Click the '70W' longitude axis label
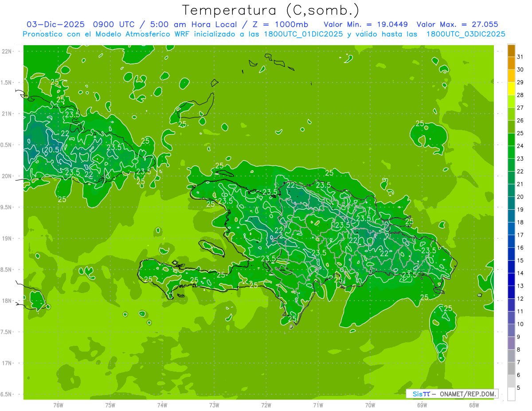The width and height of the screenshot is (532, 411). click(x=370, y=405)
